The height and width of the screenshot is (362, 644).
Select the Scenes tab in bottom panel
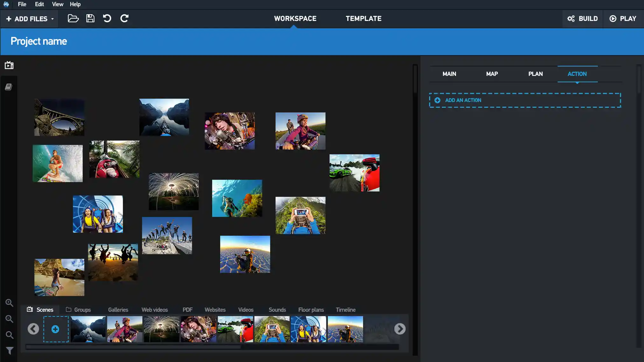(x=40, y=310)
